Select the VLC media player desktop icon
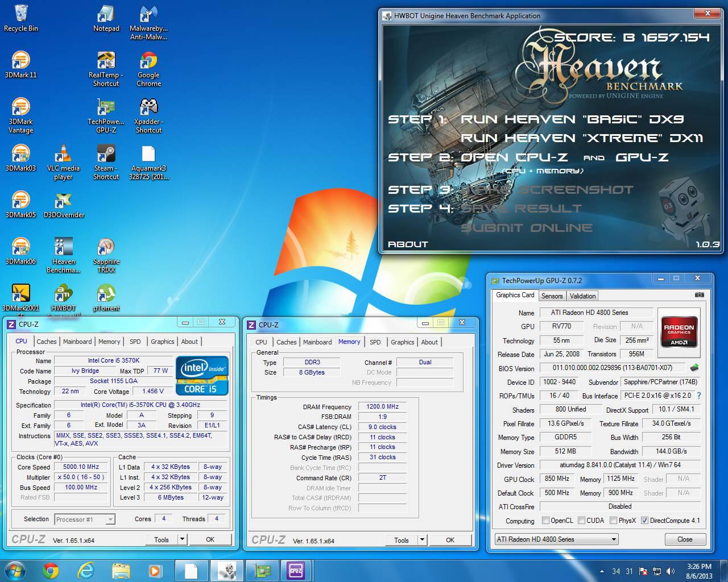 (x=63, y=163)
